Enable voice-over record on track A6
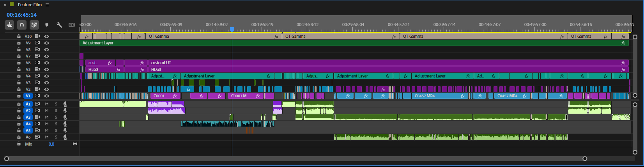The width and height of the screenshot is (644, 167). [65, 137]
